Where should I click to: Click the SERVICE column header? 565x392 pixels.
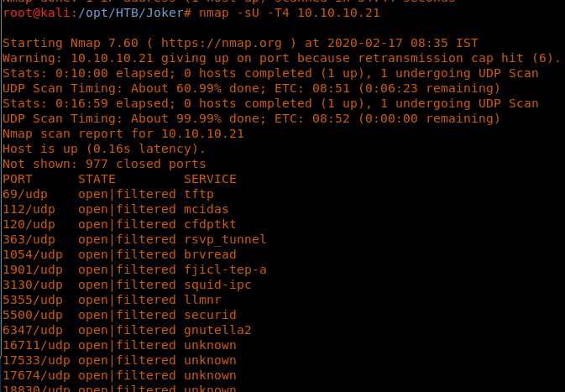tap(210, 179)
